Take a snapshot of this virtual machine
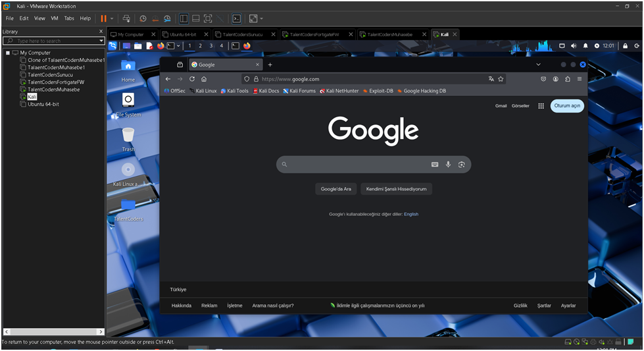This screenshot has width=644, height=351. pos(143,18)
